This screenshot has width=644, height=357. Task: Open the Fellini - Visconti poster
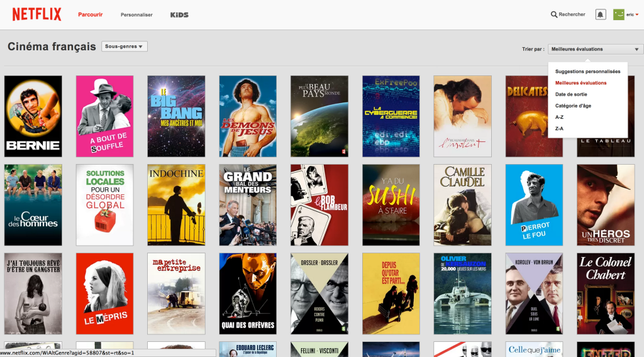(x=319, y=349)
